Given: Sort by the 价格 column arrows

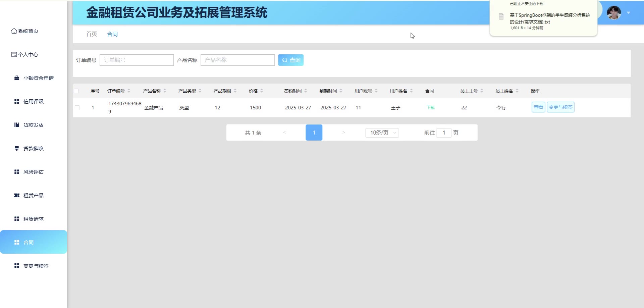Looking at the screenshot, I should tap(262, 91).
